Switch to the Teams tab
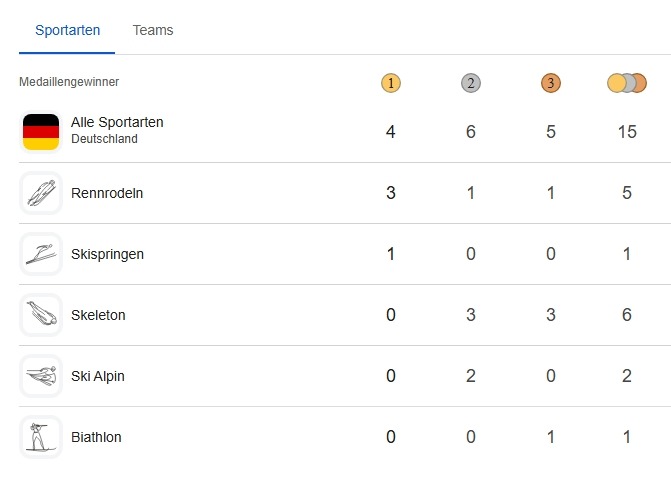Viewport: 671px width, 481px height. click(x=153, y=30)
